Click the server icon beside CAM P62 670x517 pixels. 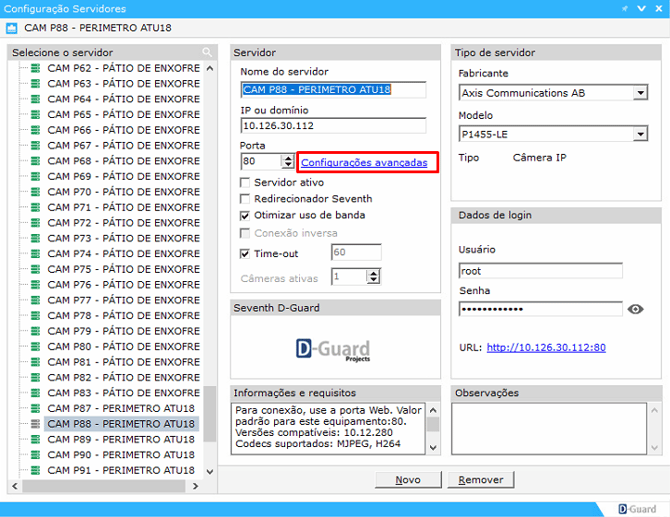coord(36,69)
